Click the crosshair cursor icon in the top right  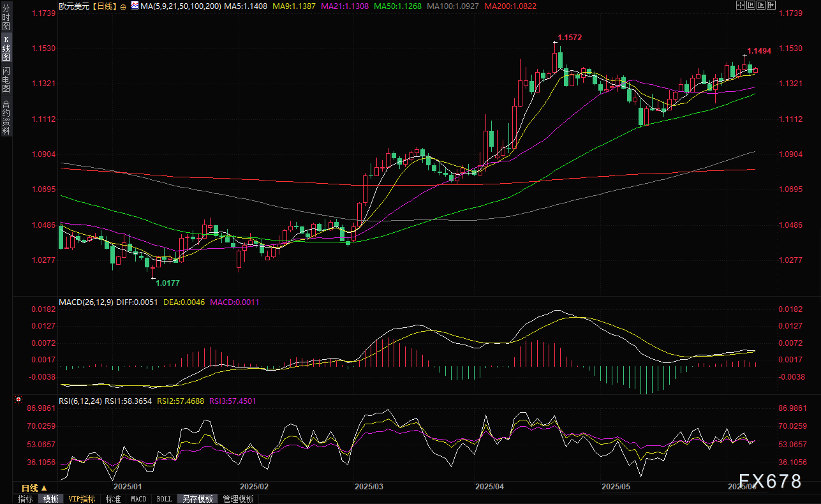pyautogui.click(x=741, y=5)
